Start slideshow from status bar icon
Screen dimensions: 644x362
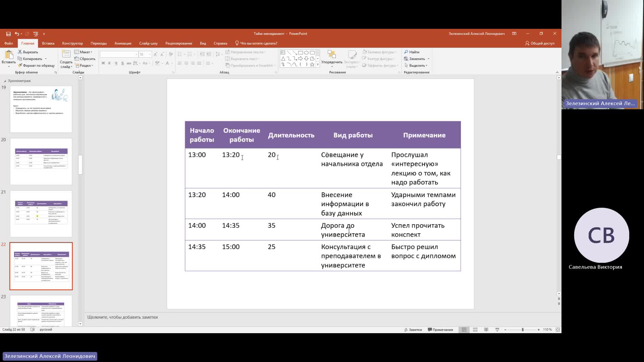497,330
